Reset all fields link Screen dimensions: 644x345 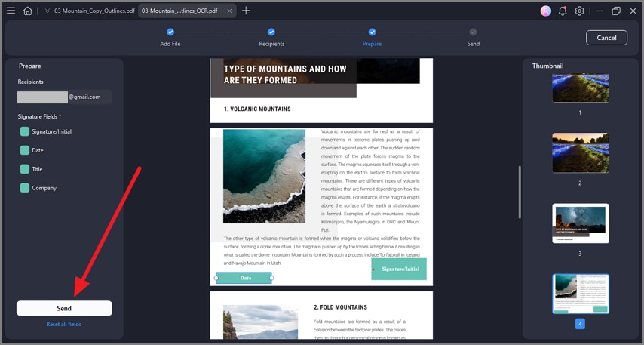63,324
